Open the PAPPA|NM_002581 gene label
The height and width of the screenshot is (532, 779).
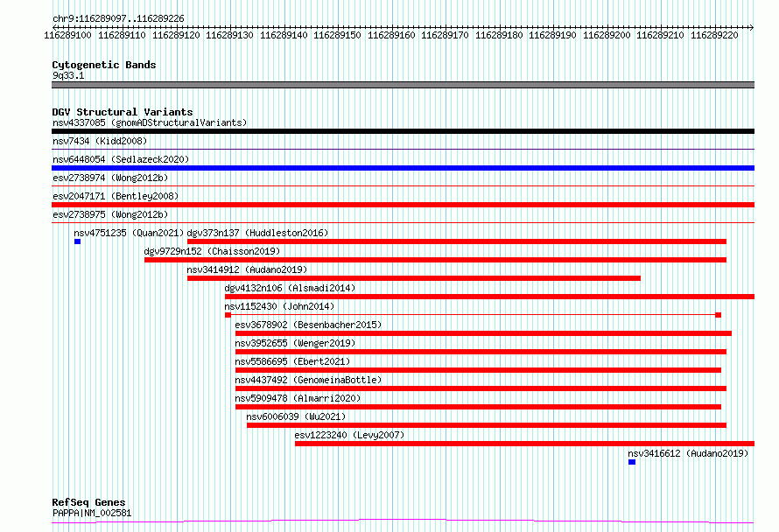92,513
